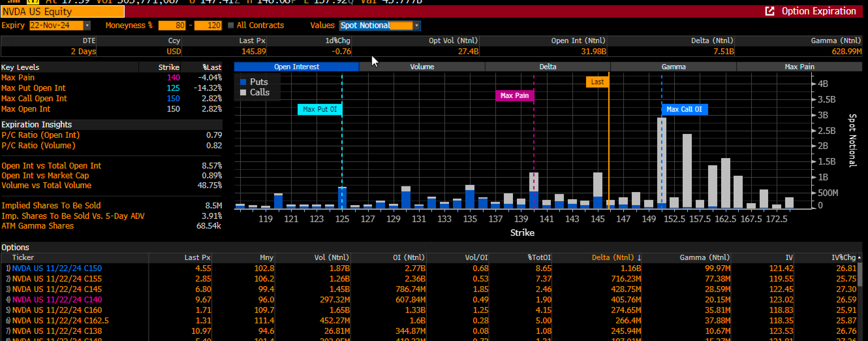Click the P/C Ratio (Open Int) row
The width and height of the screenshot is (868, 341).
[112, 135]
